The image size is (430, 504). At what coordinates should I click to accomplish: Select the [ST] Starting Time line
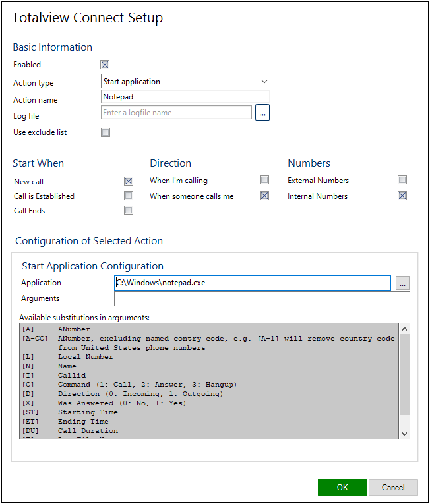(x=70, y=412)
